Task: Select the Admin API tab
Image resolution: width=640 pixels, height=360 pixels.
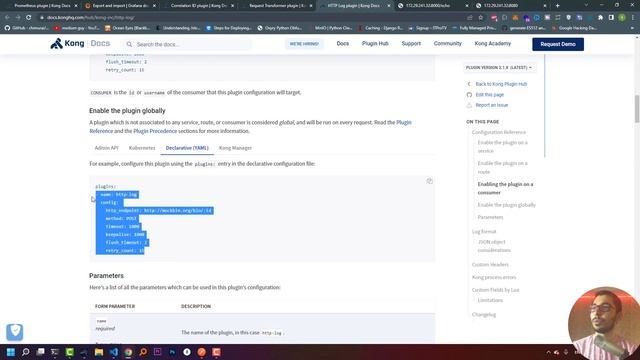Action: (107, 148)
